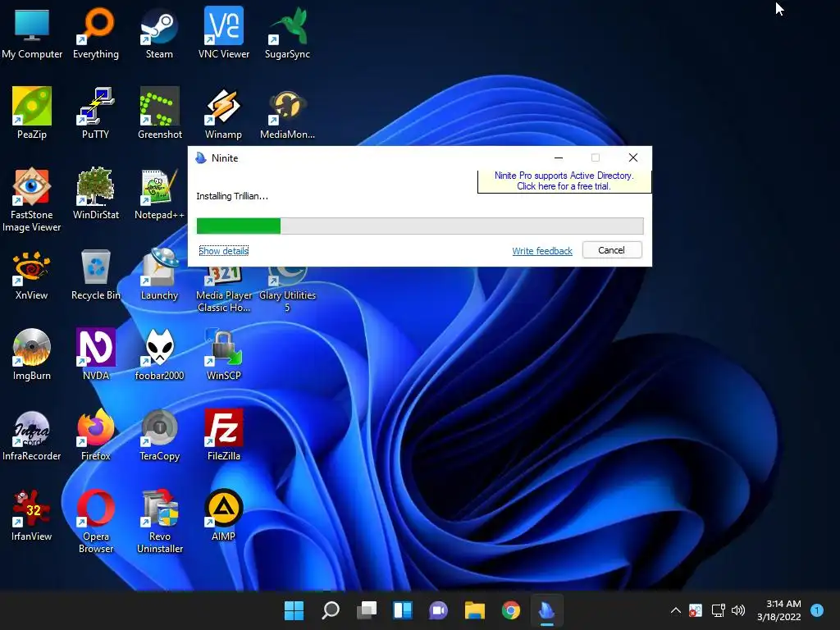The width and height of the screenshot is (840, 630).
Task: Select the WinDirStat tree icon
Action: 96,194
